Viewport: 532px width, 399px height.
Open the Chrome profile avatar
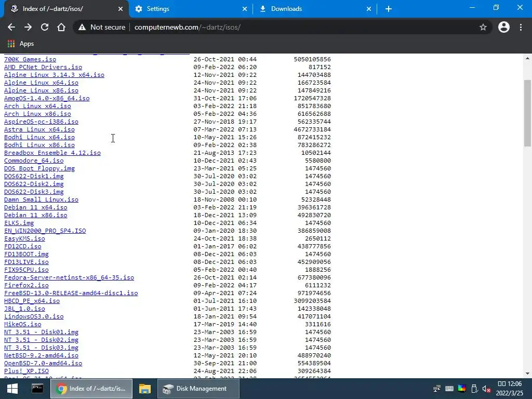point(504,27)
